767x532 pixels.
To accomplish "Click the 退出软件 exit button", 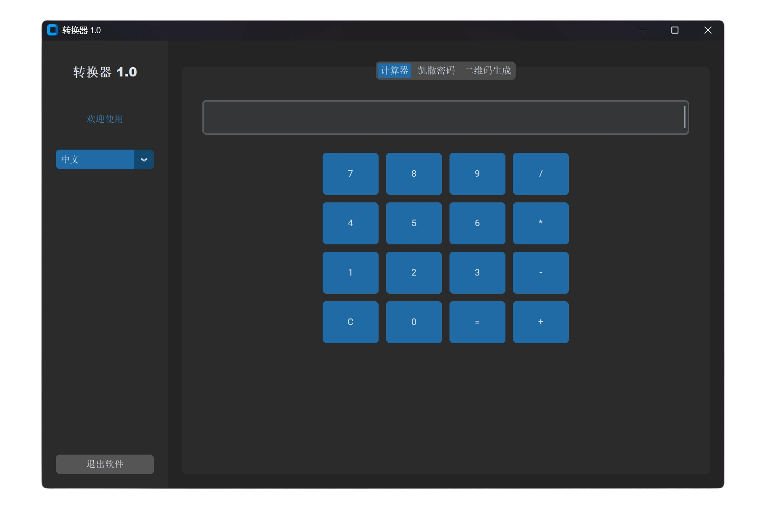I will tap(105, 464).
